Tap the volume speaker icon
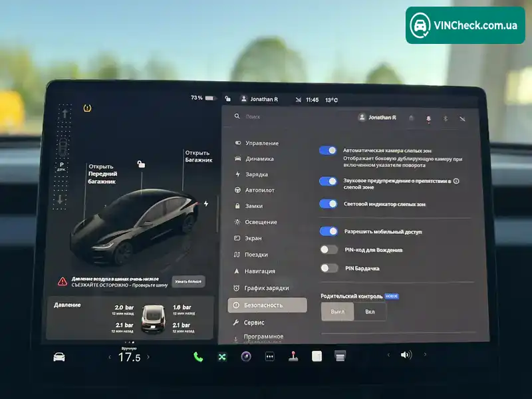 point(406,355)
